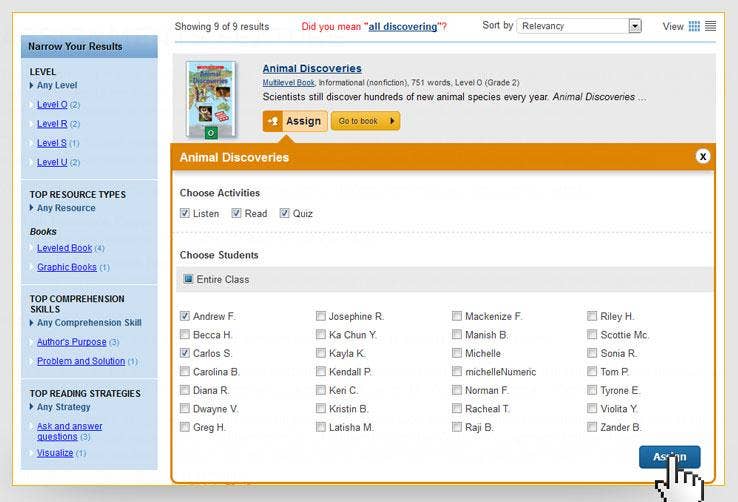Screen dimensions: 738x502
Task: Check student michelleNumeric
Action: [x=457, y=372]
